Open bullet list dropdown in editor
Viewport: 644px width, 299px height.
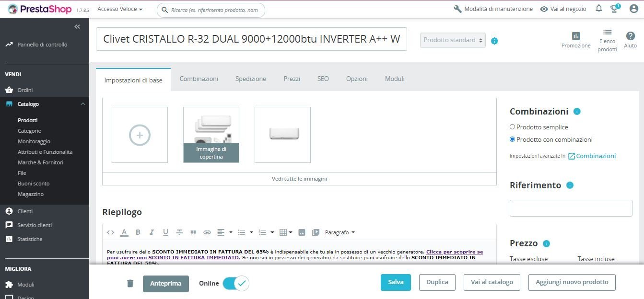tap(245, 232)
